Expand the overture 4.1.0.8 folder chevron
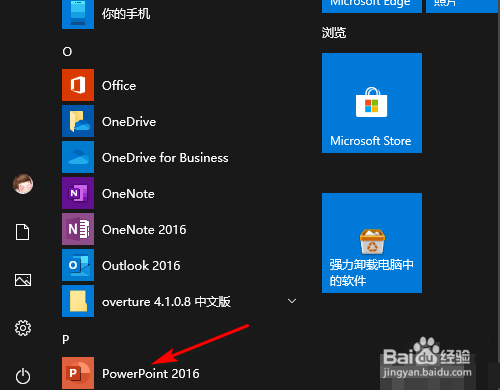Viewport: 500px width, 390px height. (292, 301)
